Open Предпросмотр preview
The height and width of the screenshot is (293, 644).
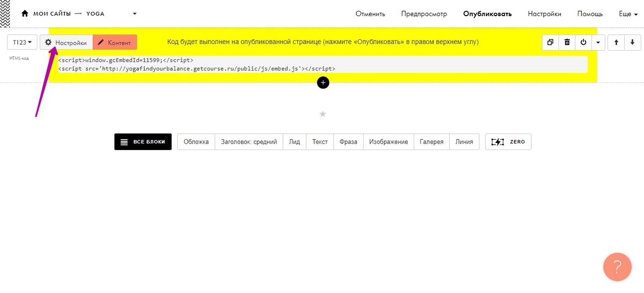pyautogui.click(x=424, y=14)
